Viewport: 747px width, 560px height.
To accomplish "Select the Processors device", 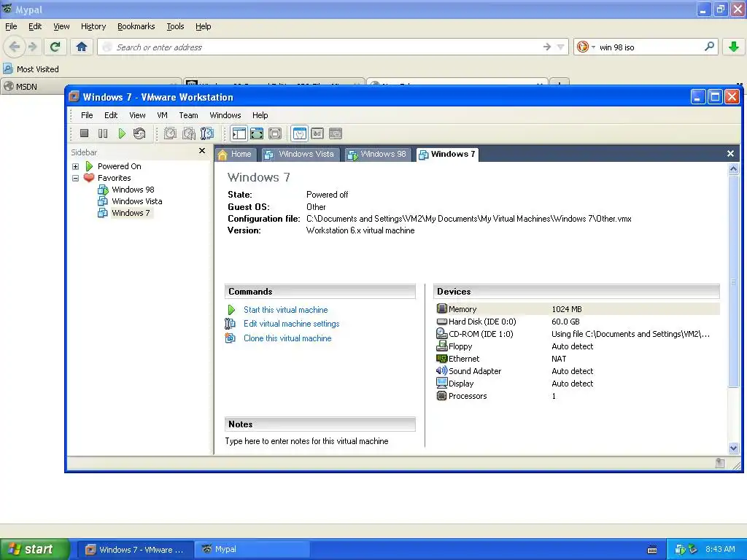I will point(577,396).
